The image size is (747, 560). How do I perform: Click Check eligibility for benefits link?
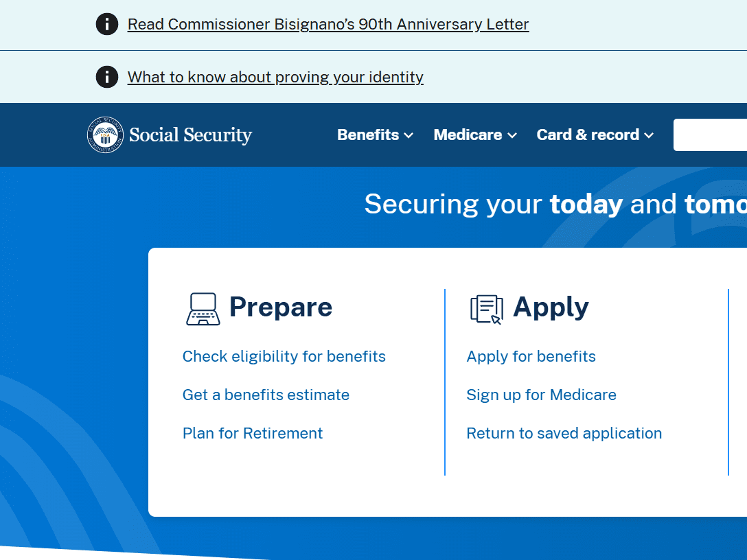pos(284,356)
